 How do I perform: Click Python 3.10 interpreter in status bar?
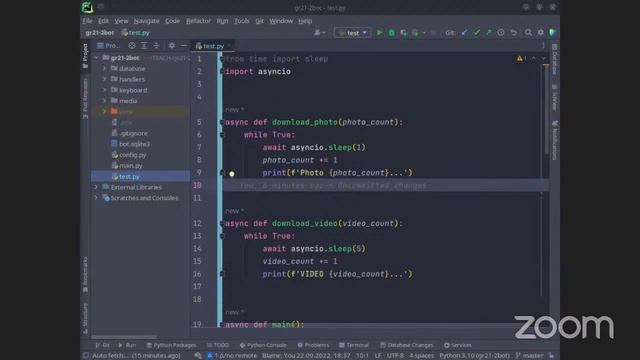pyautogui.click(x=474, y=356)
